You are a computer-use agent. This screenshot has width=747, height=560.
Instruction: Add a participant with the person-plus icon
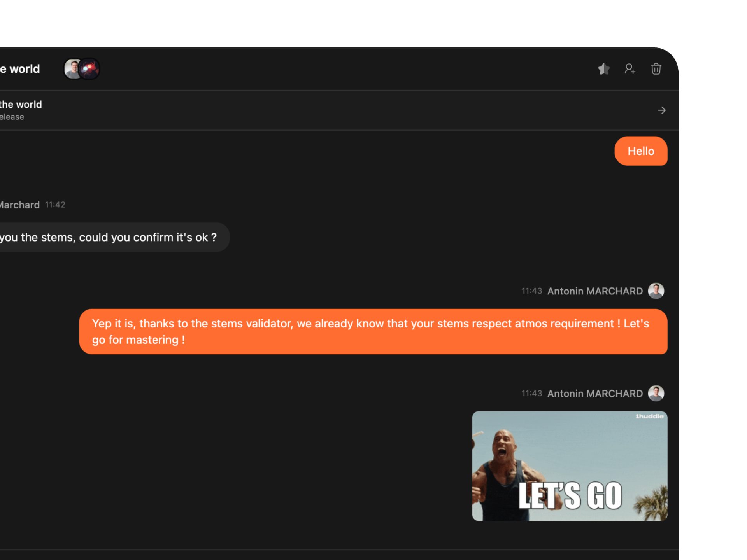(630, 69)
